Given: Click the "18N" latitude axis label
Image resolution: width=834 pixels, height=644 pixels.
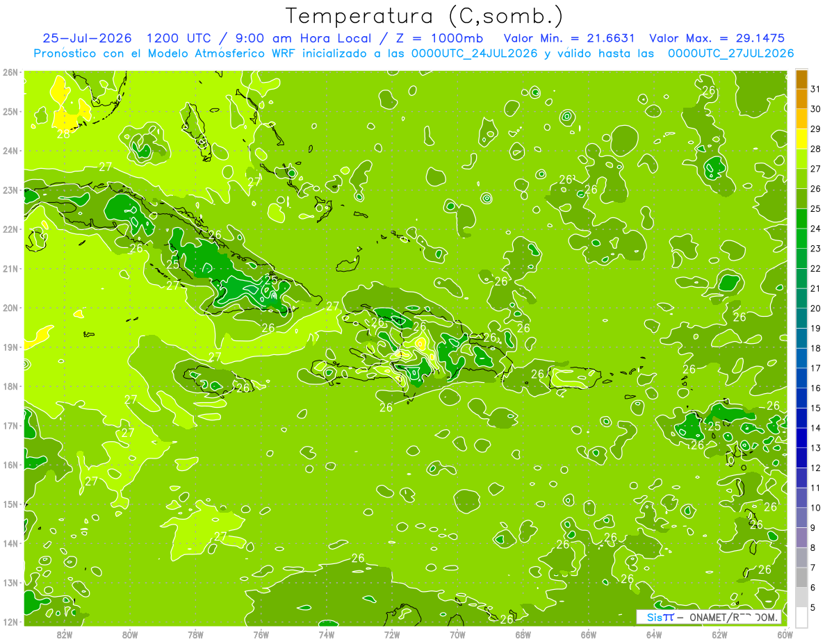Looking at the screenshot, I should [x=10, y=386].
